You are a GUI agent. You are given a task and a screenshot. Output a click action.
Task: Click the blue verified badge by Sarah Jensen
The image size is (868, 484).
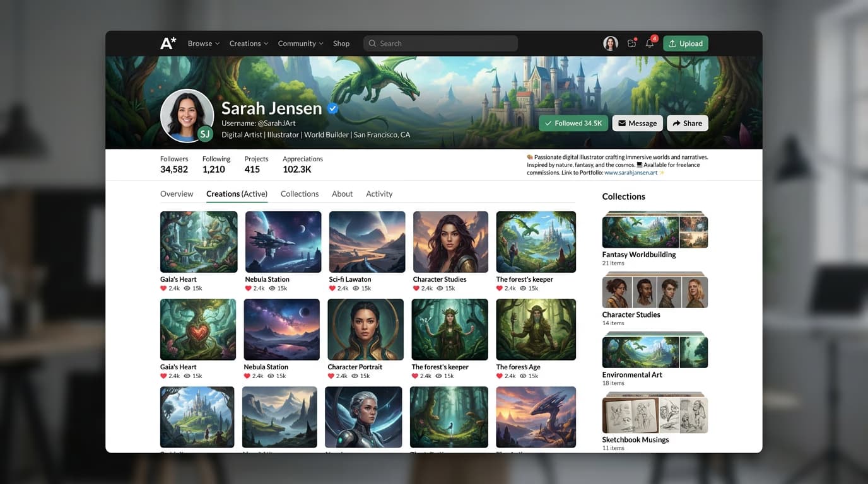pos(333,108)
